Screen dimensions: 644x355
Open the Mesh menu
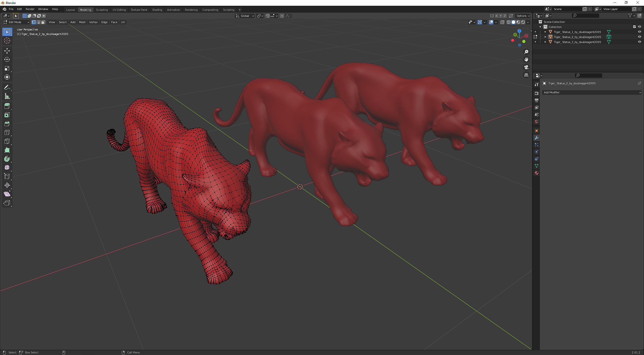[x=82, y=22]
